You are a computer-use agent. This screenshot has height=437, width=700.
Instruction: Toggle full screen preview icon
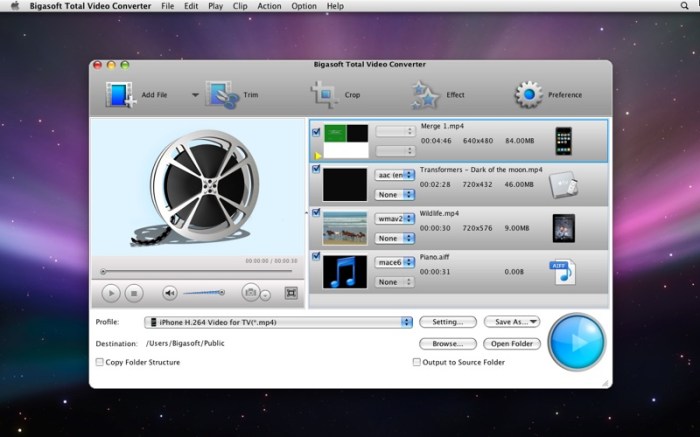(x=291, y=293)
